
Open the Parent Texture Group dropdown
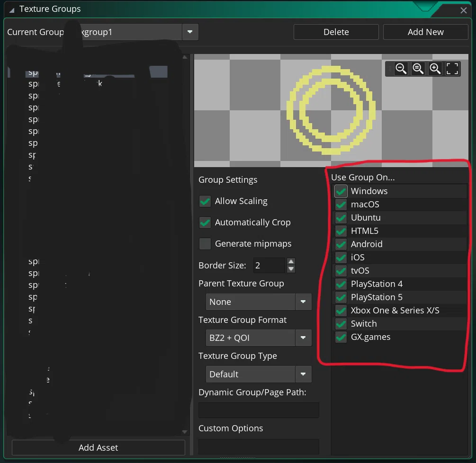tap(303, 302)
